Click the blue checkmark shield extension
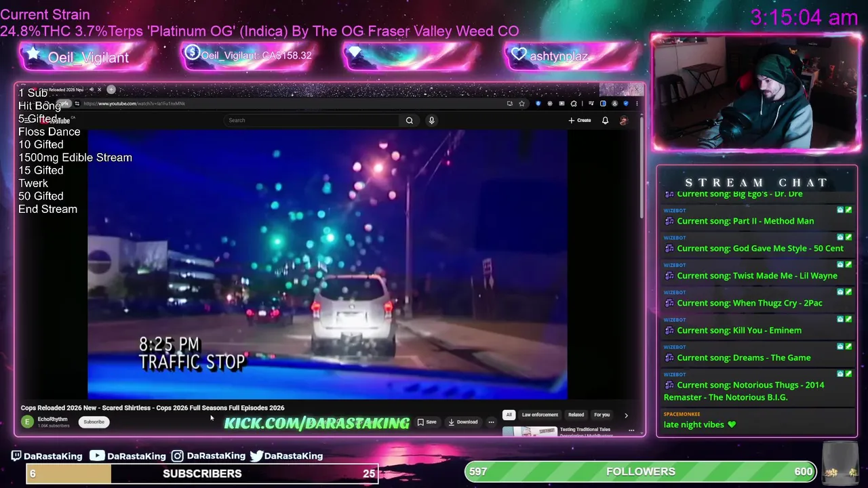868x488 pixels. (x=626, y=103)
